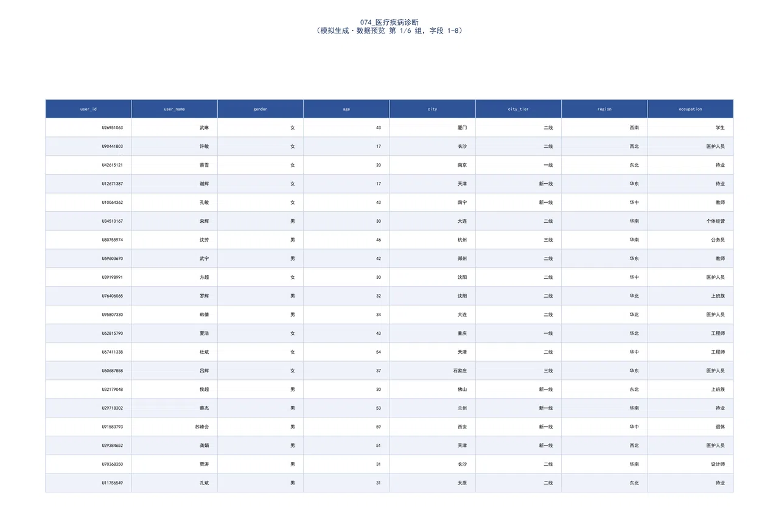Click the cell with ID U26951063
Screen dimensions: 779x532
(x=88, y=128)
